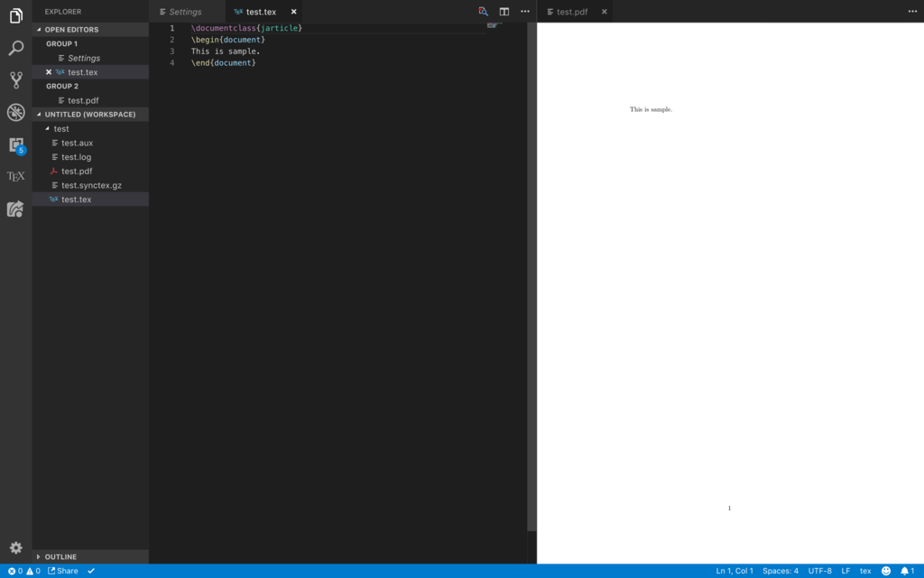This screenshot has height=578, width=924.
Task: Open test.pdf in the workspace file tree
Action: pyautogui.click(x=90, y=171)
